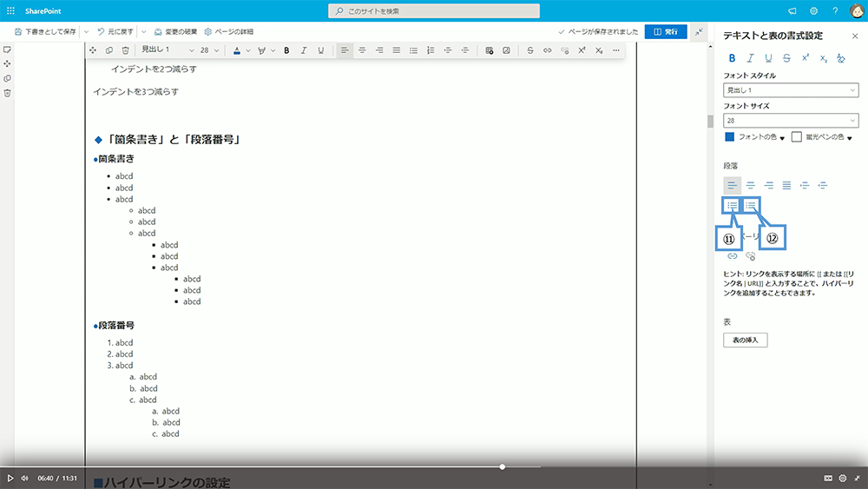Image resolution: width=868 pixels, height=489 pixels.
Task: Open the フォント スタイル combo box
Action: click(x=791, y=90)
